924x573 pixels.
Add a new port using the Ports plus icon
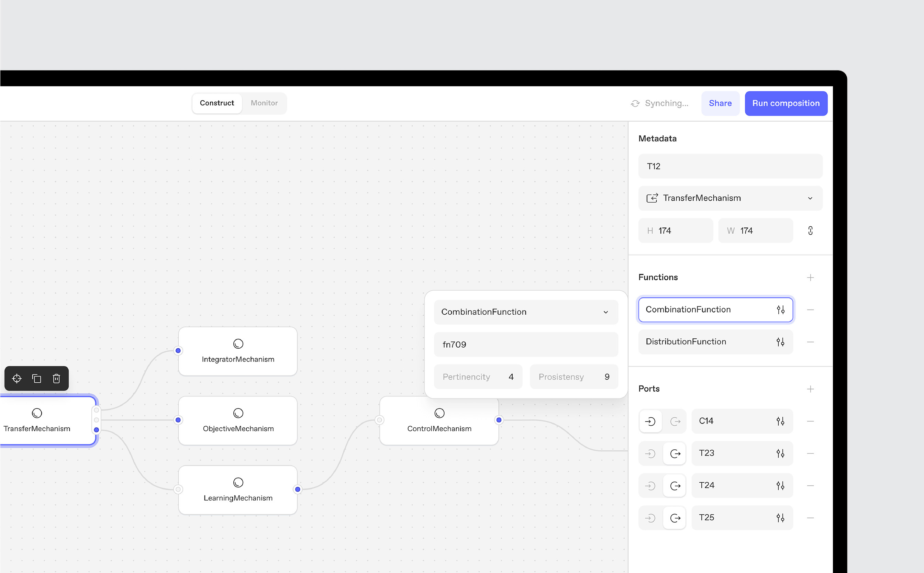coord(811,389)
